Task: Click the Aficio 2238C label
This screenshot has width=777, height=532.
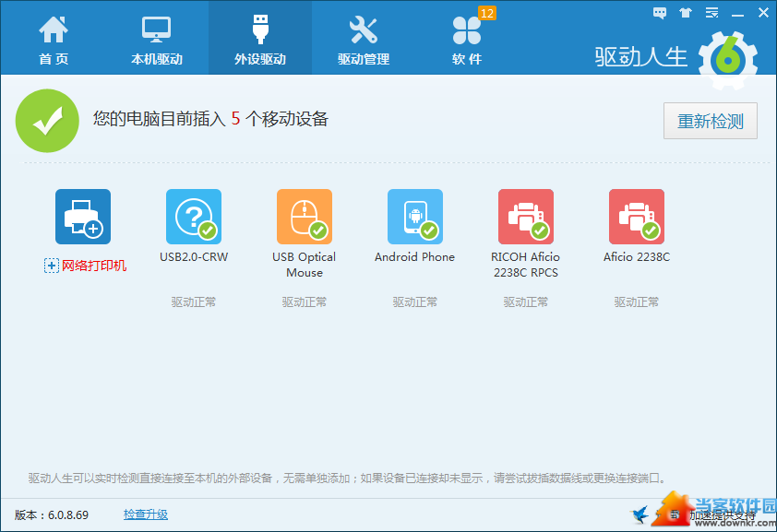Action: [x=637, y=257]
